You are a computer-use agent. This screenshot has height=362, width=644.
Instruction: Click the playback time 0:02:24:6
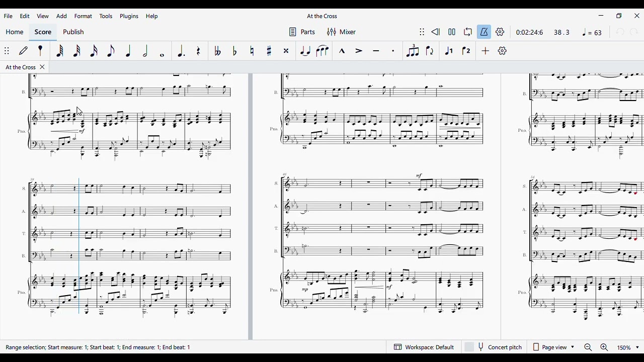pos(530,33)
